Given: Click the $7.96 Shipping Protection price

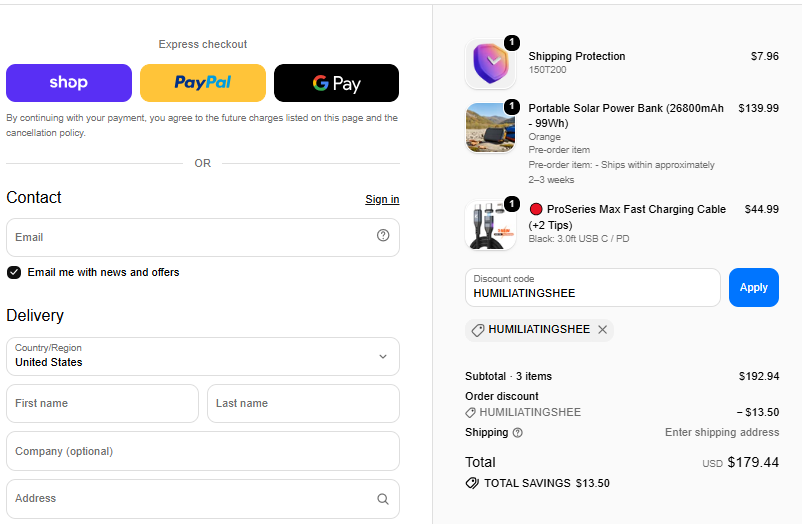Looking at the screenshot, I should click(x=765, y=56).
